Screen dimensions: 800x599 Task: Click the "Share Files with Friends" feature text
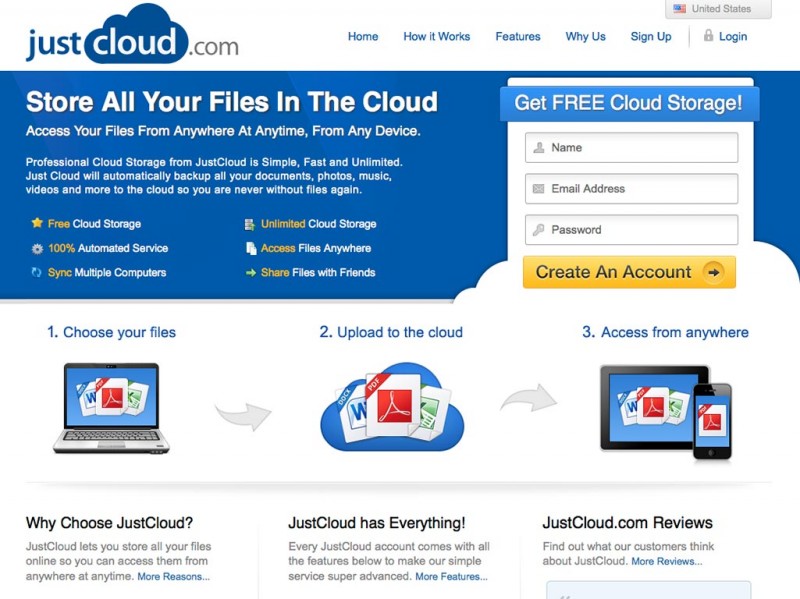click(318, 273)
